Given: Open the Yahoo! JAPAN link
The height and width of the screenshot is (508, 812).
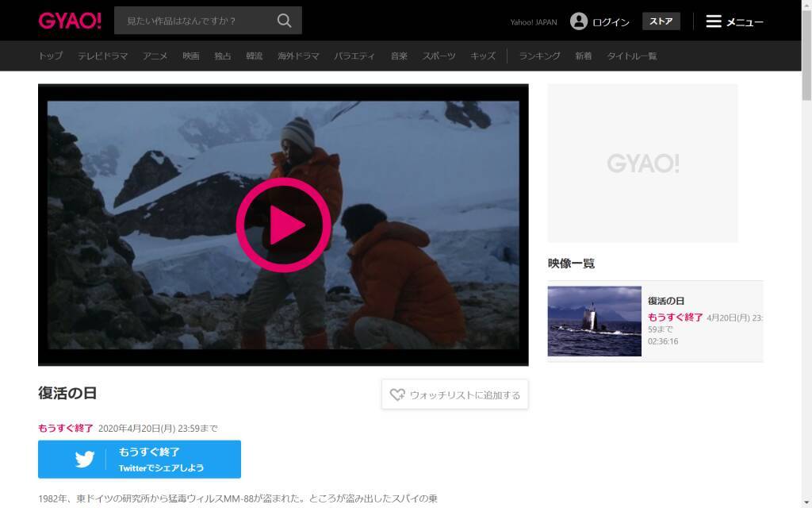Looking at the screenshot, I should tap(534, 22).
